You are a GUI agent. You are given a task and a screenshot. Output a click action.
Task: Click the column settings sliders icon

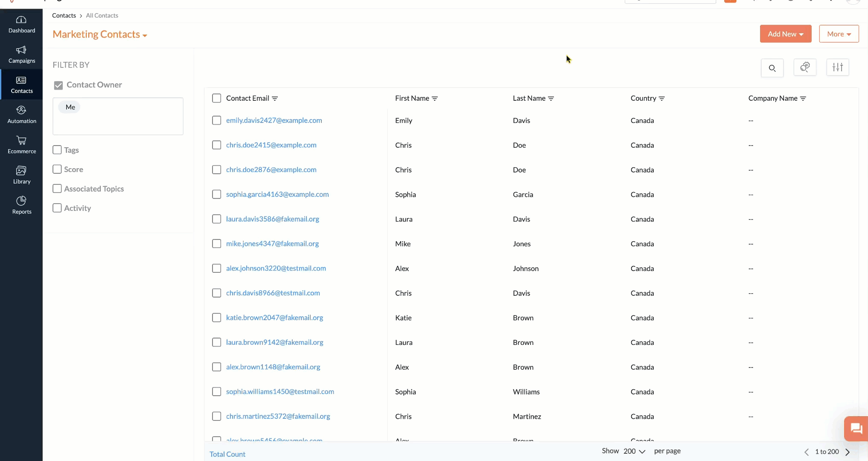coord(837,67)
